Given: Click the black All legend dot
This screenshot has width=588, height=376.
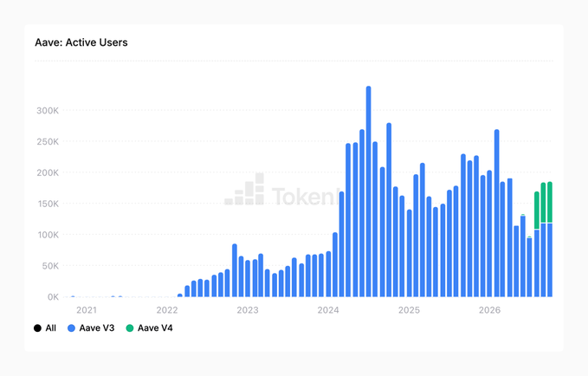Looking at the screenshot, I should (37, 328).
